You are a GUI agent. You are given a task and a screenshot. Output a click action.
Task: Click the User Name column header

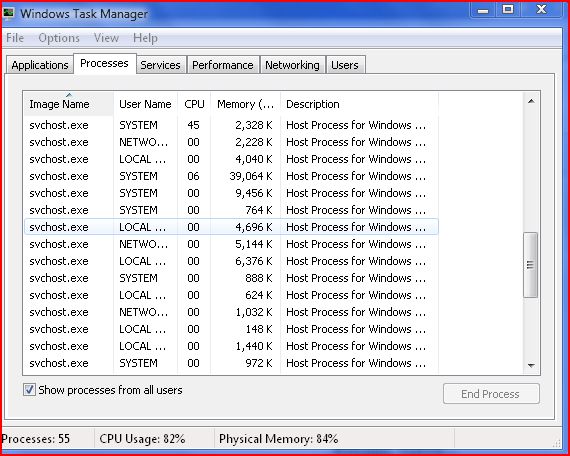click(145, 104)
